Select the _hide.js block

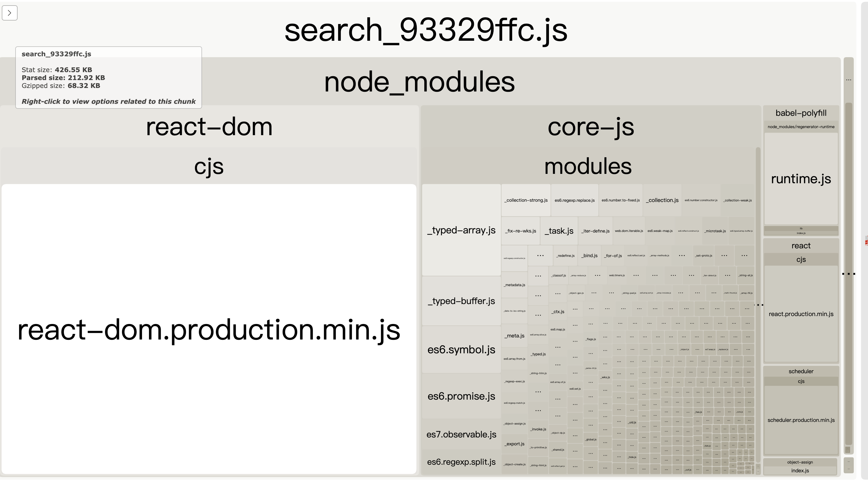(x=632, y=457)
